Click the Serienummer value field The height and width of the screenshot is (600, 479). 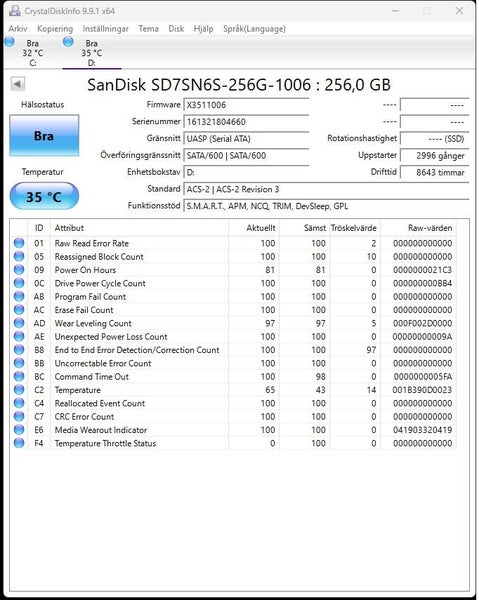click(x=246, y=122)
